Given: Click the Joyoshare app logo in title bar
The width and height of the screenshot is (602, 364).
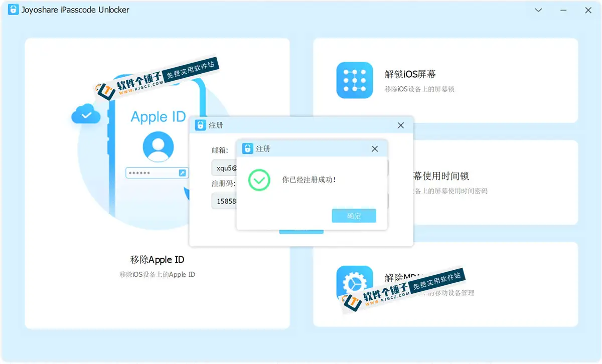Looking at the screenshot, I should click(x=14, y=10).
